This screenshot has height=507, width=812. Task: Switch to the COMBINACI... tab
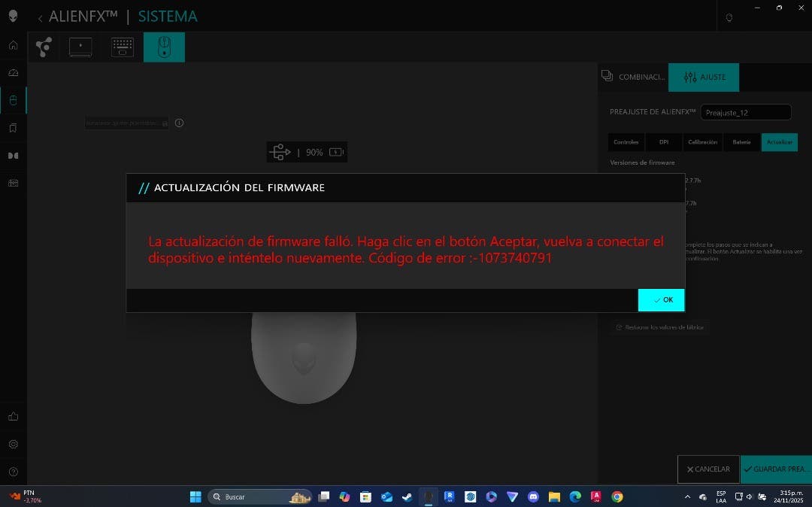click(633, 77)
